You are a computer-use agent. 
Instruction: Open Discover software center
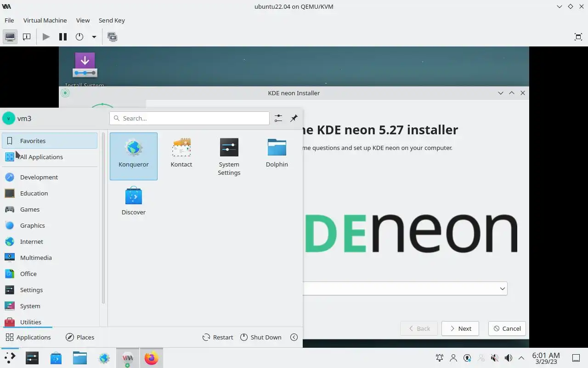134,201
